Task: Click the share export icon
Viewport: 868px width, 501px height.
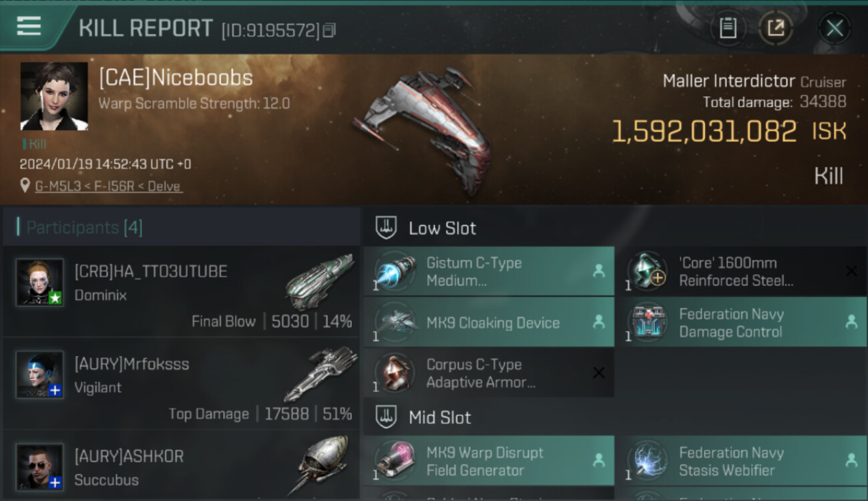Action: coord(775,28)
